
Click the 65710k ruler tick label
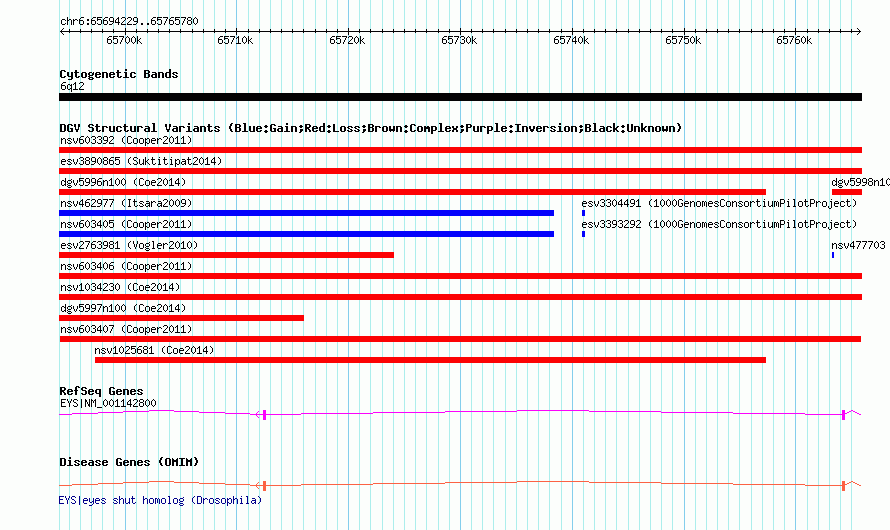coord(235,40)
